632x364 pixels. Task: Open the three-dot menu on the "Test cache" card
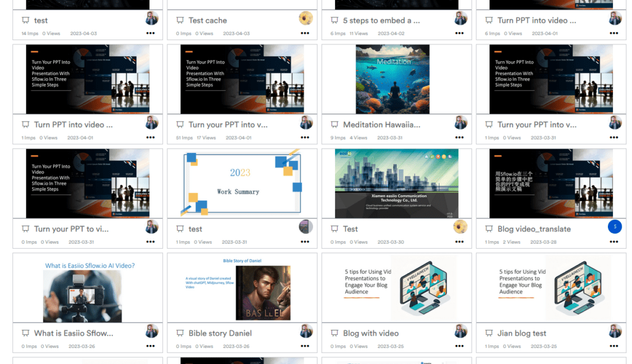[x=305, y=33]
